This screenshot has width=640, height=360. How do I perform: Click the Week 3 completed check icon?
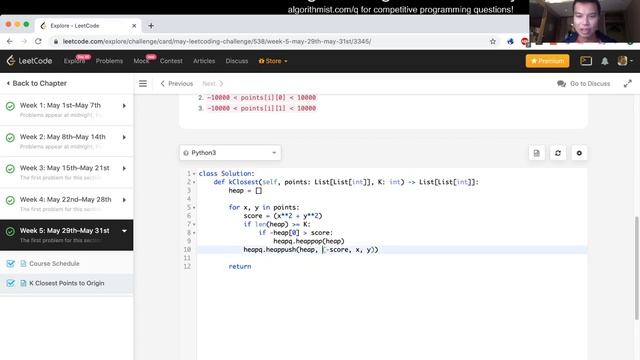point(10,169)
